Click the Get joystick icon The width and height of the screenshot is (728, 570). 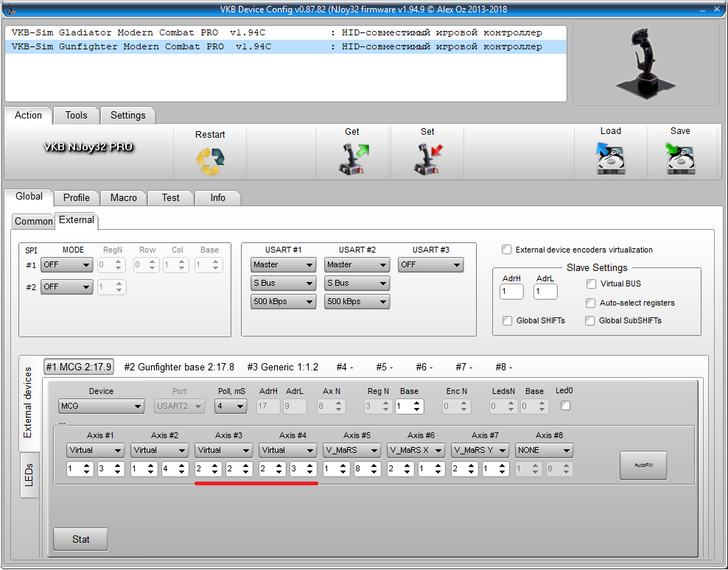353,160
